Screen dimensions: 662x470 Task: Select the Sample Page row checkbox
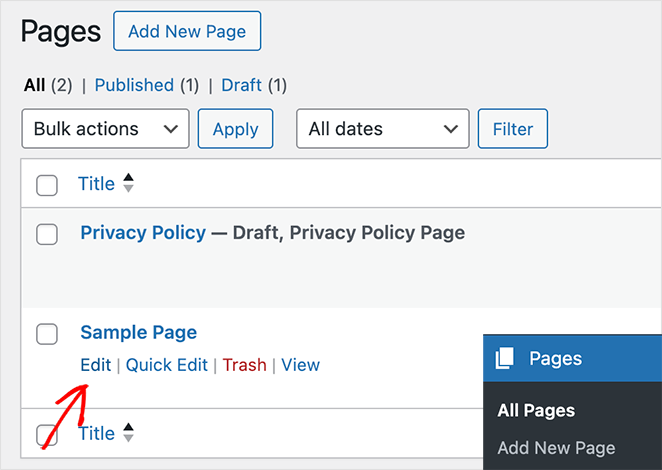47,334
